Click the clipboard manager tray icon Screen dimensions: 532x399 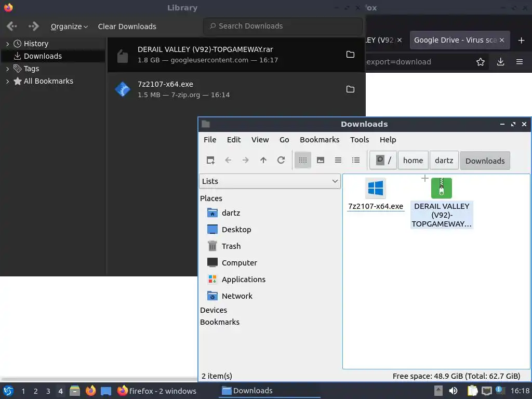472,391
